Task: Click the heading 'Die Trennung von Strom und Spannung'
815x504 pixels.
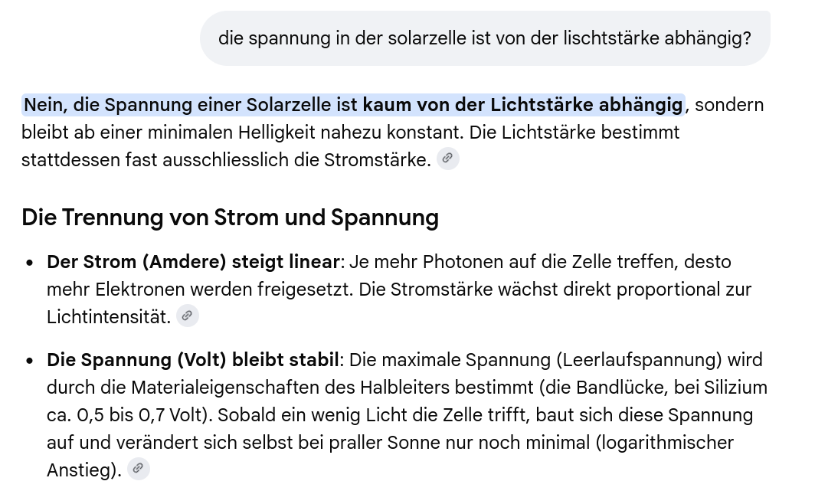Action: click(231, 218)
